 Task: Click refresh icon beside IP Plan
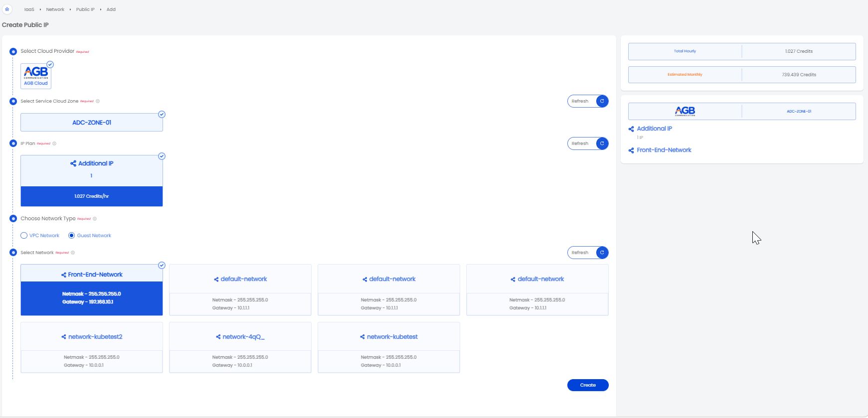tap(602, 143)
